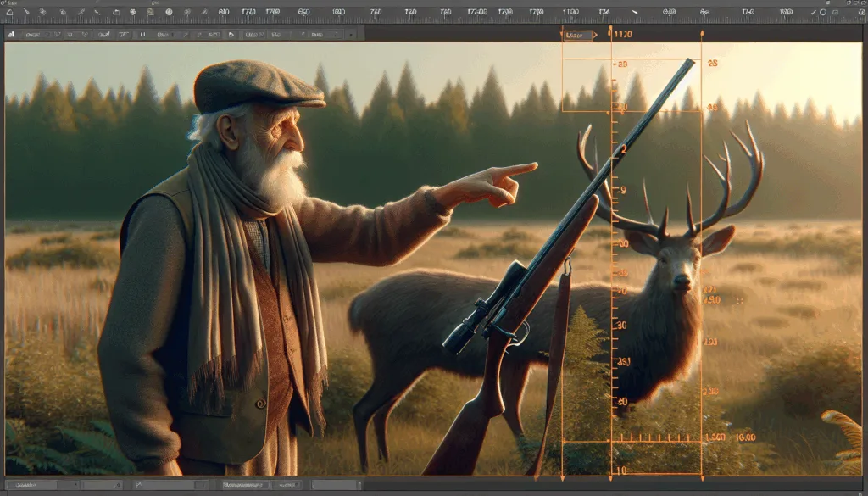868x496 pixels.
Task: Click the white filled circle icon in the top toolbar
Action: (x=169, y=12)
